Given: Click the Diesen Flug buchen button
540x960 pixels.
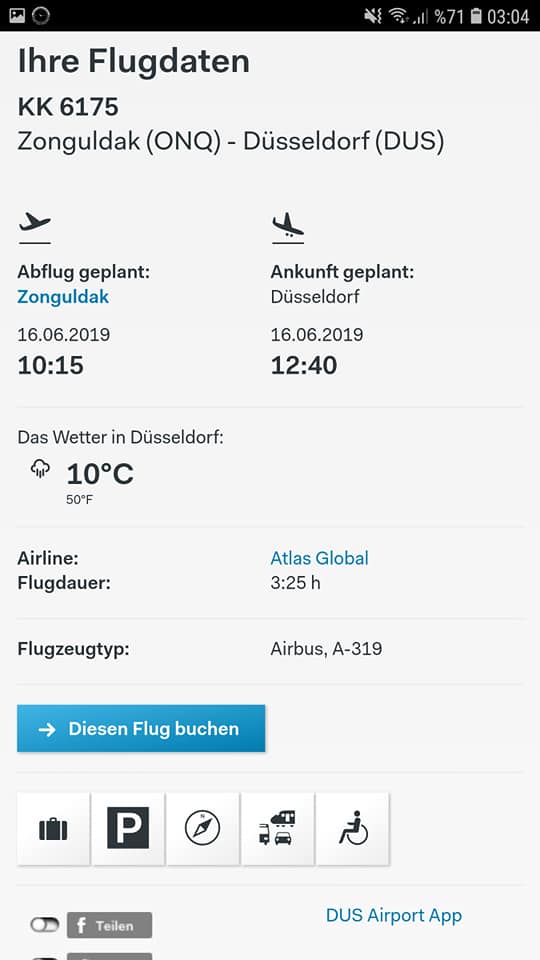Looking at the screenshot, I should (141, 728).
